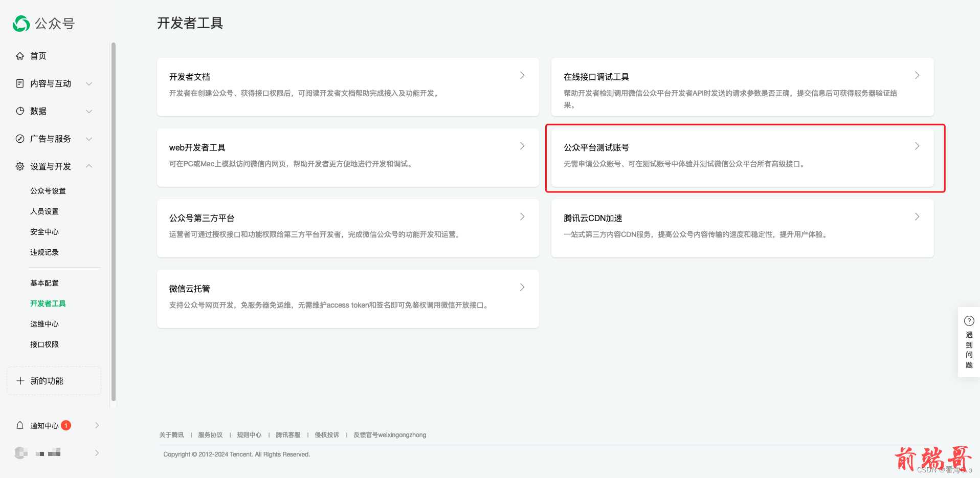Click the user avatar at sidebar bottom
Image resolution: width=980 pixels, height=478 pixels.
pyautogui.click(x=21, y=453)
